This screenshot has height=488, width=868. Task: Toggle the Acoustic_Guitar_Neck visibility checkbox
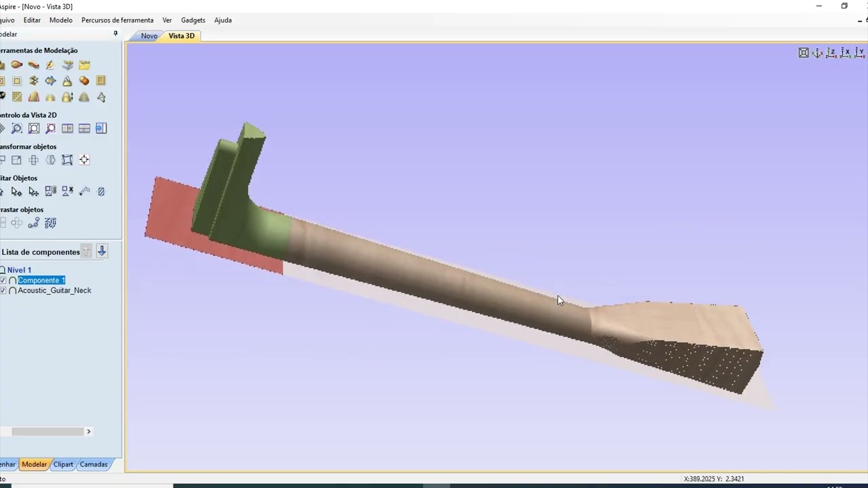pyautogui.click(x=3, y=291)
